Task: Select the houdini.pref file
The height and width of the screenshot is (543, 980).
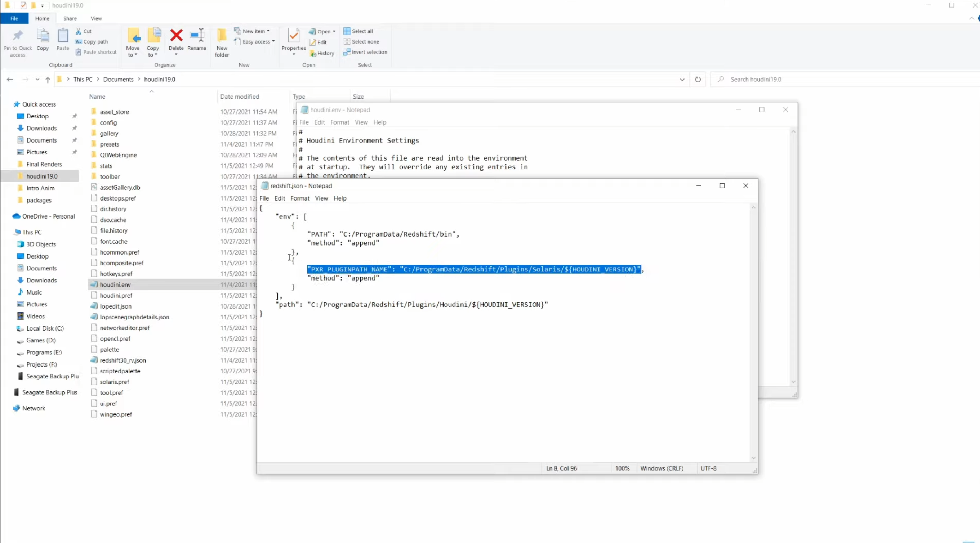Action: click(116, 296)
